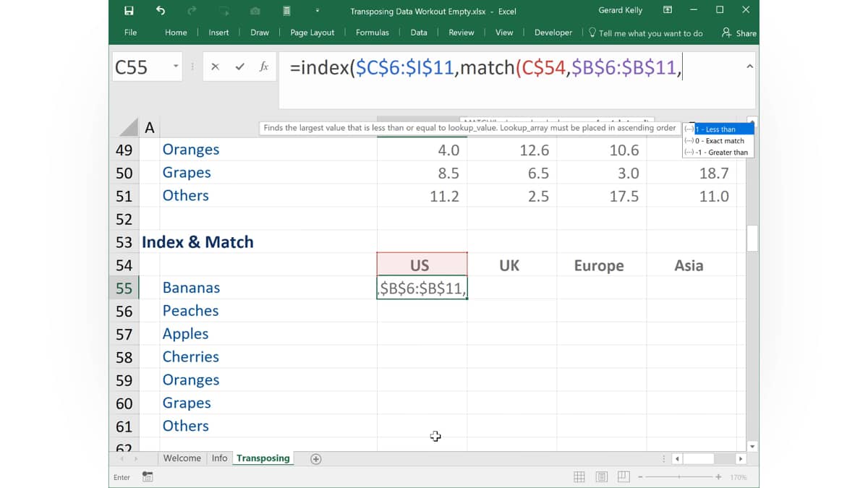Viewport: 868px width, 488px height.
Task: Open the Draw ribbon tab
Action: (x=260, y=33)
